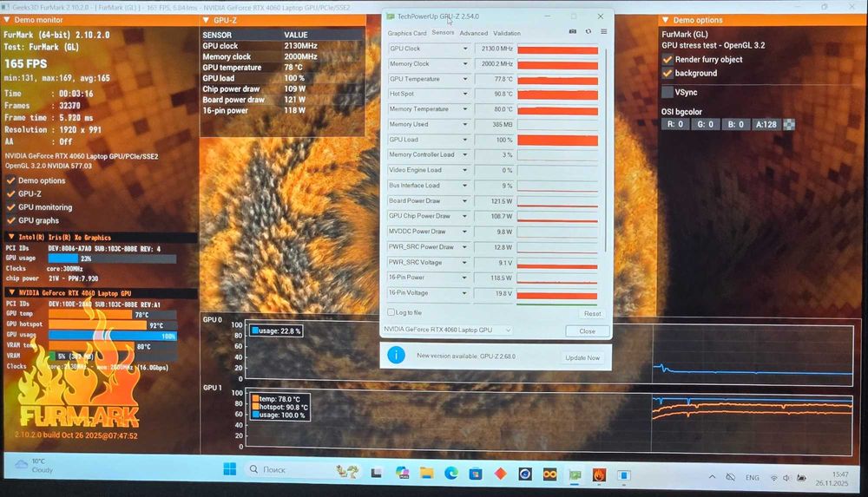Screen dimensions: 868x497
Task: Uncheck GPU monitoring option
Action: click(x=10, y=207)
